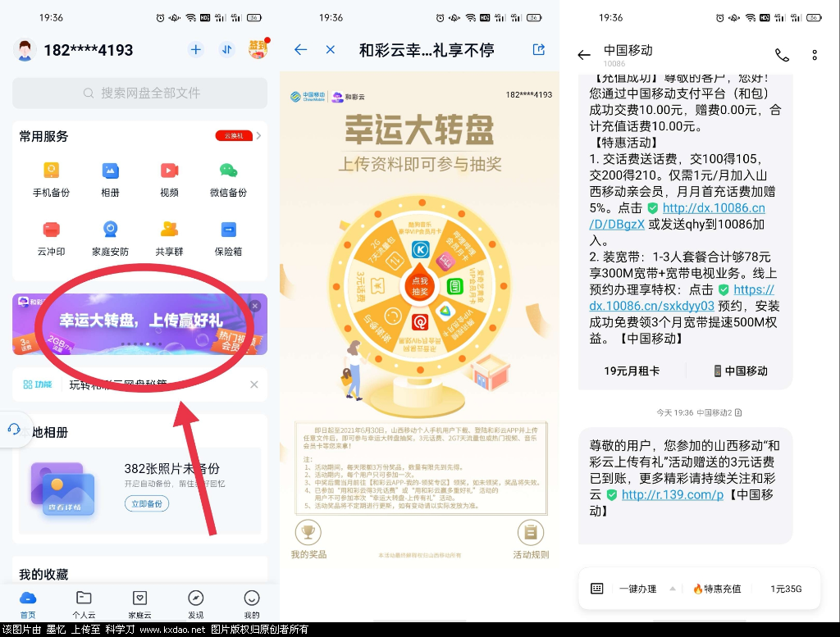Image resolution: width=840 pixels, height=637 pixels.
Task: Switch to 我的 profile tab
Action: click(252, 604)
